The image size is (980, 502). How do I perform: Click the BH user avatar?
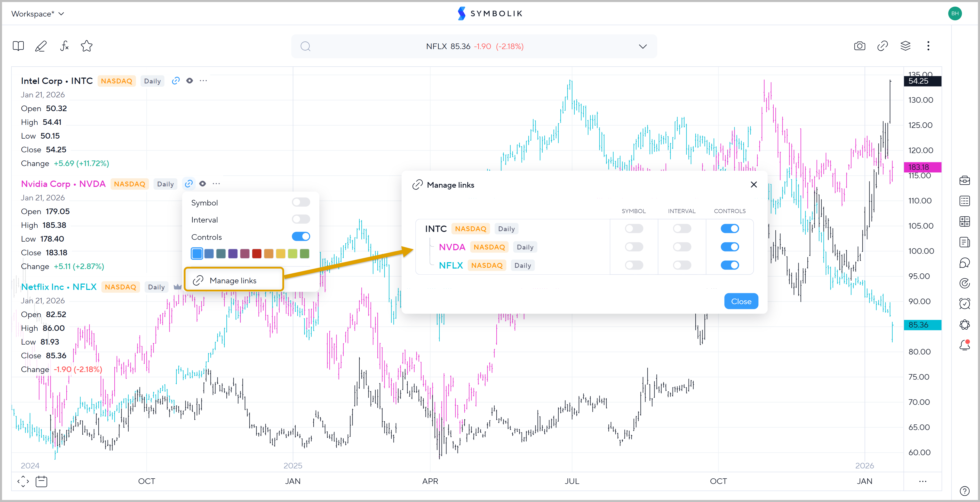[x=955, y=13]
